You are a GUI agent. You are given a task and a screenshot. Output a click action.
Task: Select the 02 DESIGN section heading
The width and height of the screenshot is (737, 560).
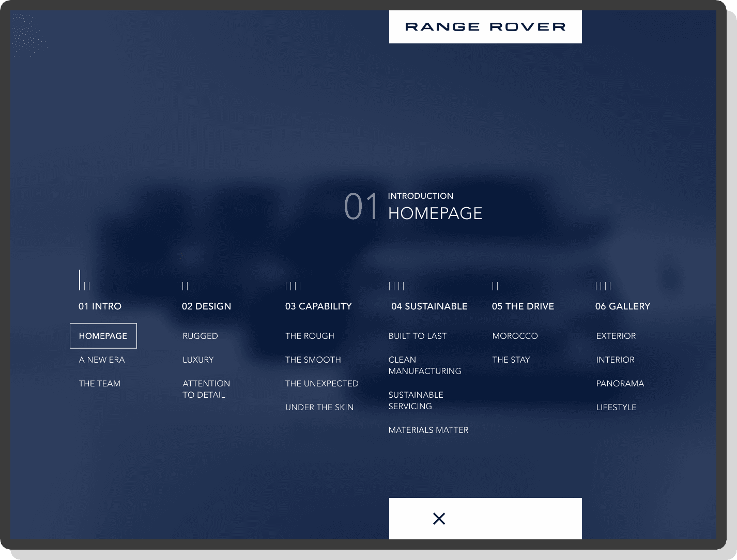pos(206,306)
